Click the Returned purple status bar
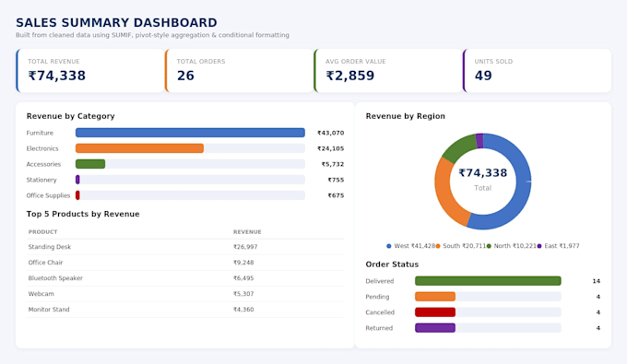 point(435,328)
